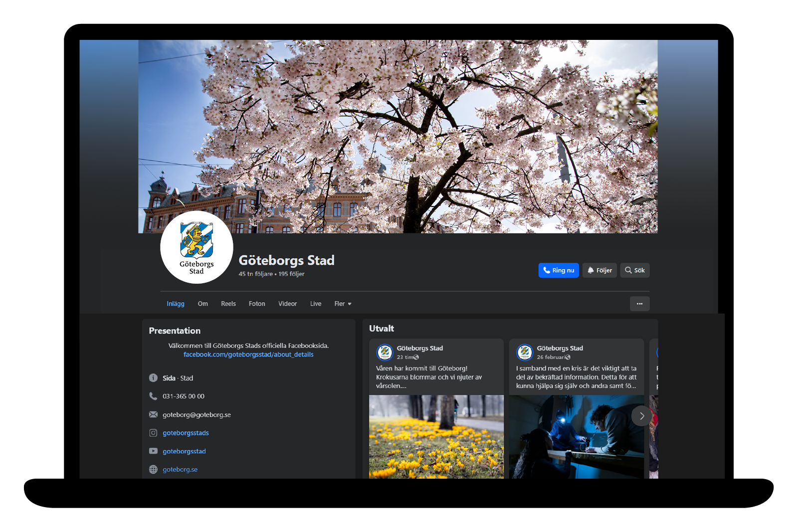The width and height of the screenshot is (798, 532).
Task: Open the three-dots more options button
Action: click(x=639, y=304)
